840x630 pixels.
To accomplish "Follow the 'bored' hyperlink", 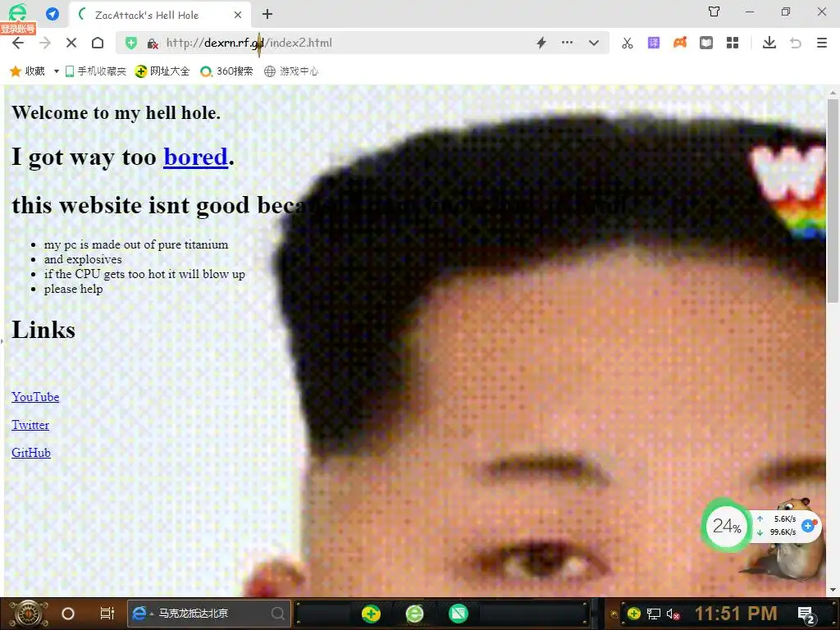I will click(x=195, y=157).
